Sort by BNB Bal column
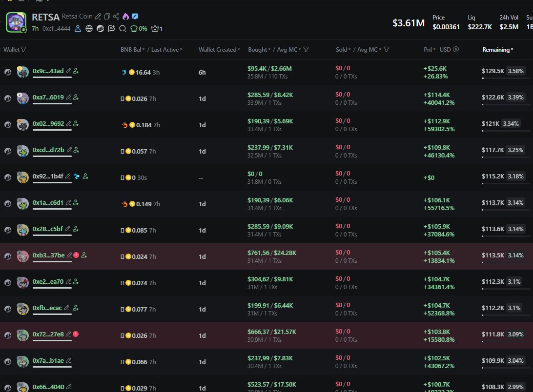Screen dimensions: 533x392 (x=133, y=50)
